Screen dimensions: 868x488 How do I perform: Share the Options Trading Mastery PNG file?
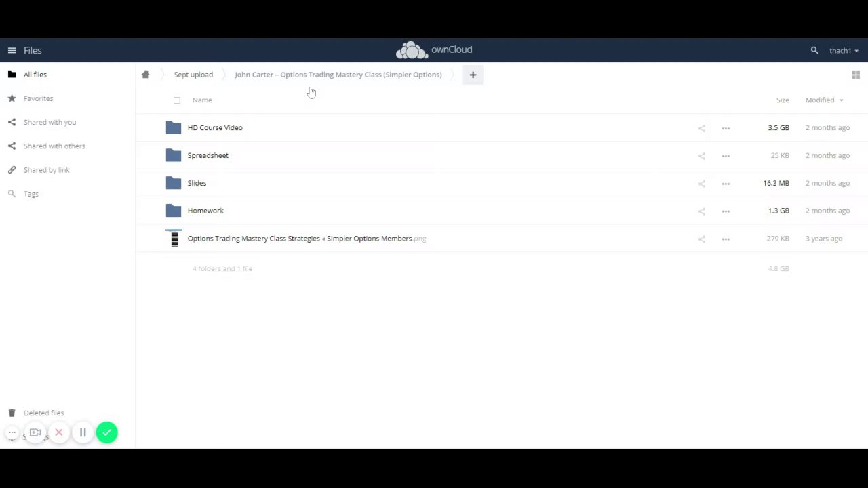(702, 239)
